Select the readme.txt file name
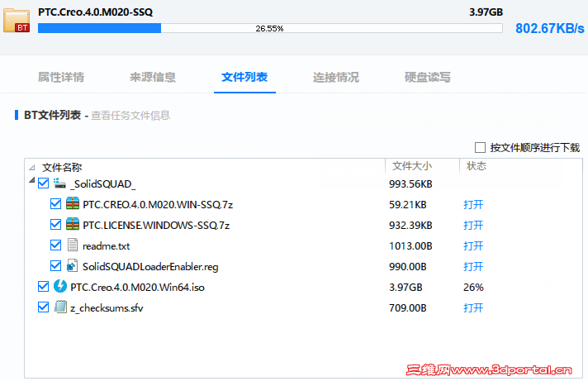This screenshot has height=381, width=588. 107,245
